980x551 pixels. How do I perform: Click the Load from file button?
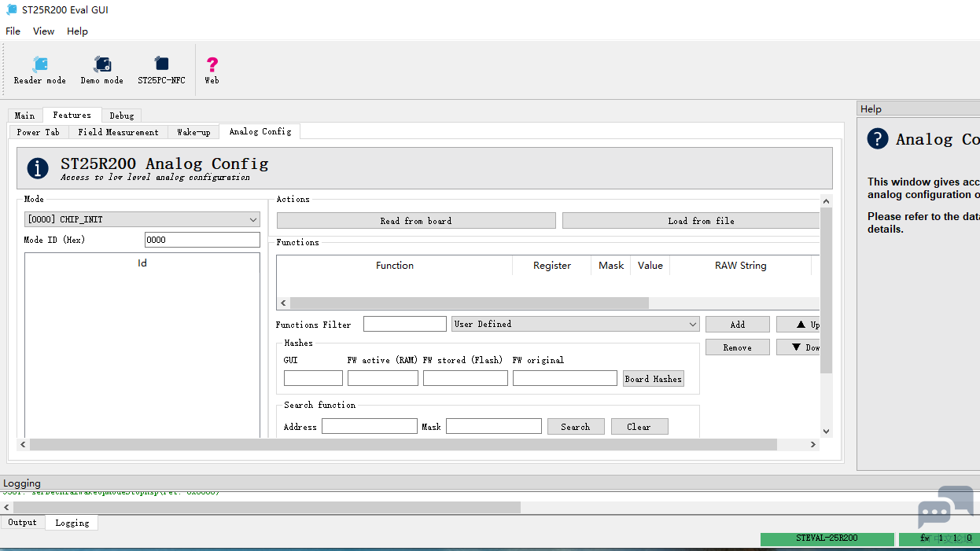tap(691, 221)
